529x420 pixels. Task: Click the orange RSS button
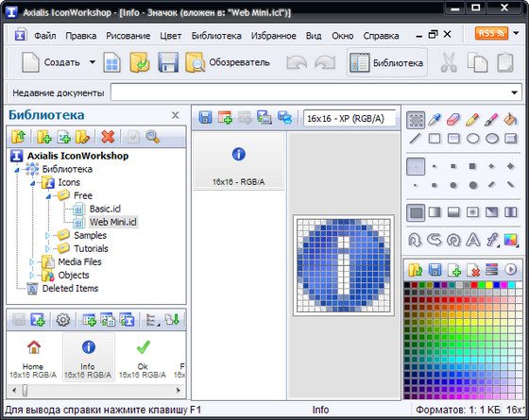point(491,33)
